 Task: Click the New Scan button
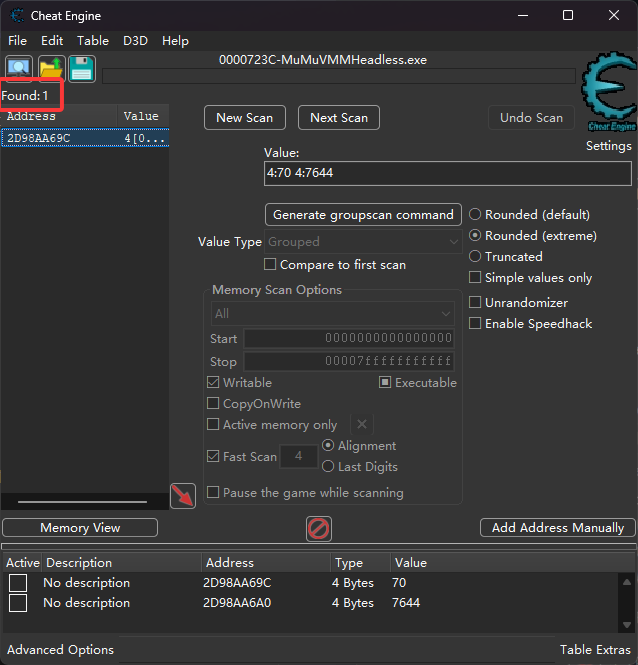coord(245,117)
